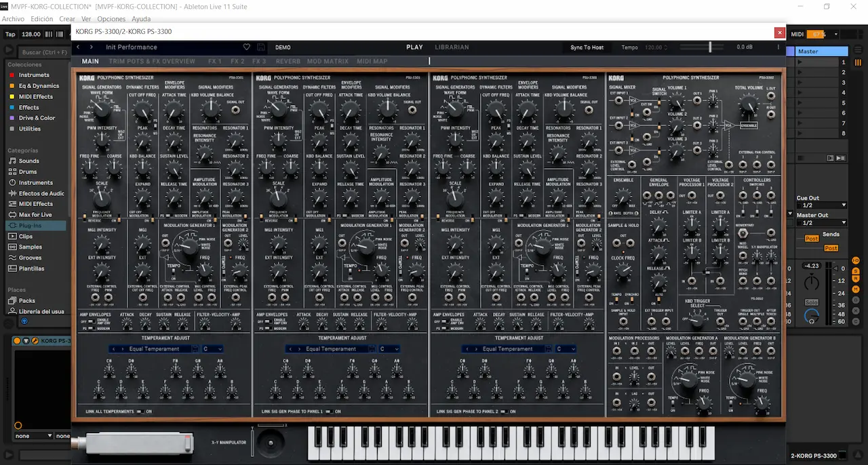Show the Returns section R button
This screenshot has height=465, width=868.
(x=856, y=280)
